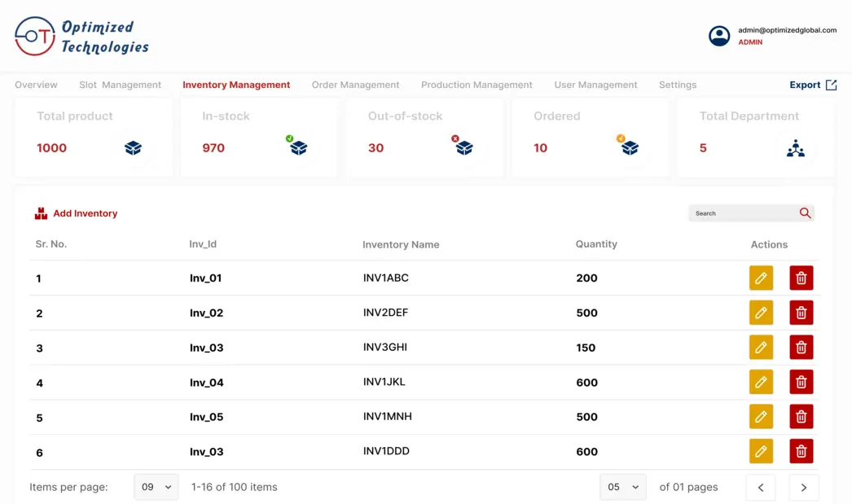Click the Export button

[x=812, y=84]
